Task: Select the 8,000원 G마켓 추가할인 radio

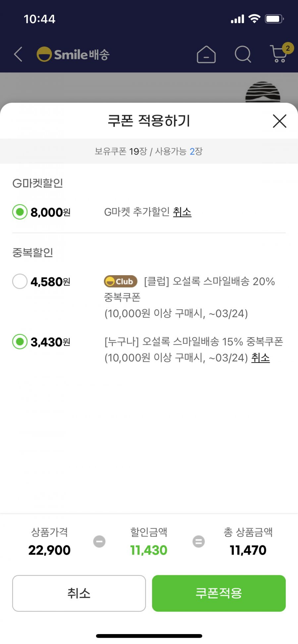Action: click(x=20, y=212)
